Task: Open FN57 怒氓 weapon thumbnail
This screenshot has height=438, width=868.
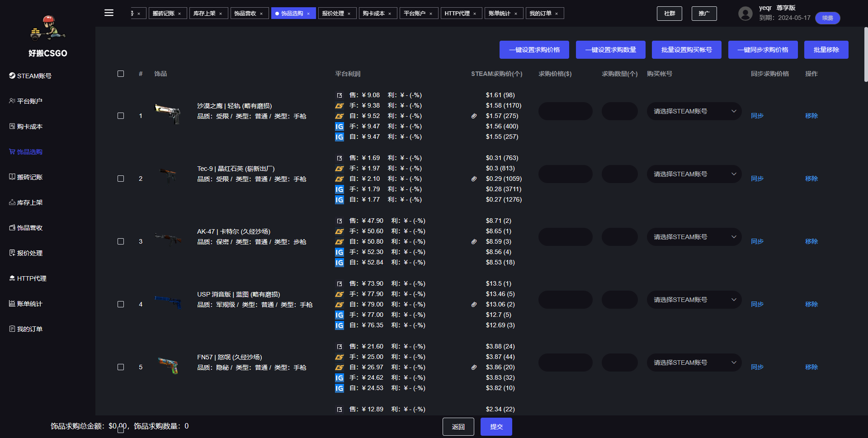Action: tap(168, 365)
